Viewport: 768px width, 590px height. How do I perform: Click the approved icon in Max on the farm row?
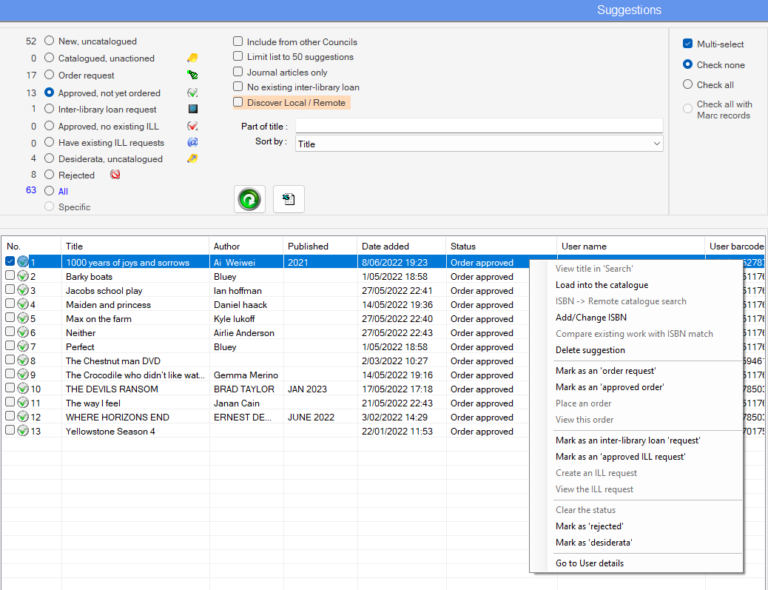[x=23, y=318]
